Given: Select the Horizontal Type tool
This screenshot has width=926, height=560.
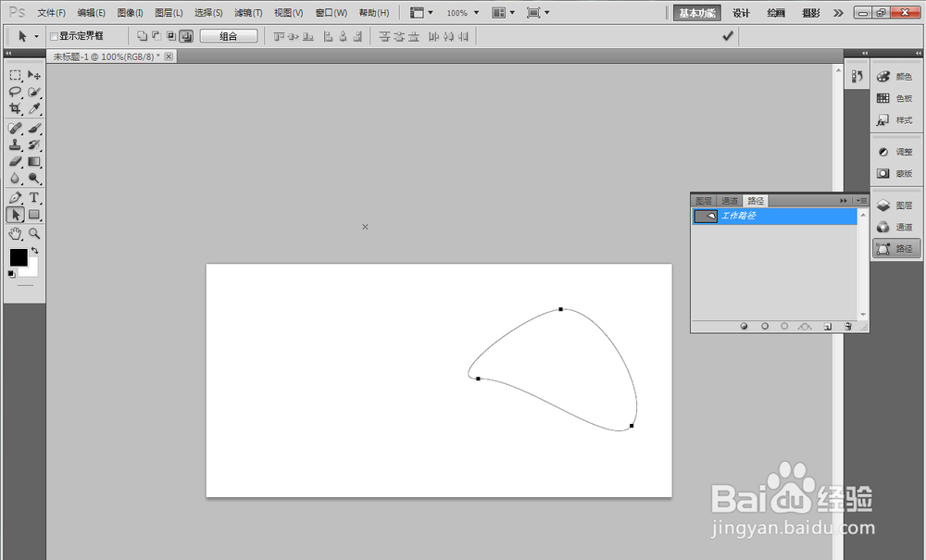Looking at the screenshot, I should click(34, 198).
